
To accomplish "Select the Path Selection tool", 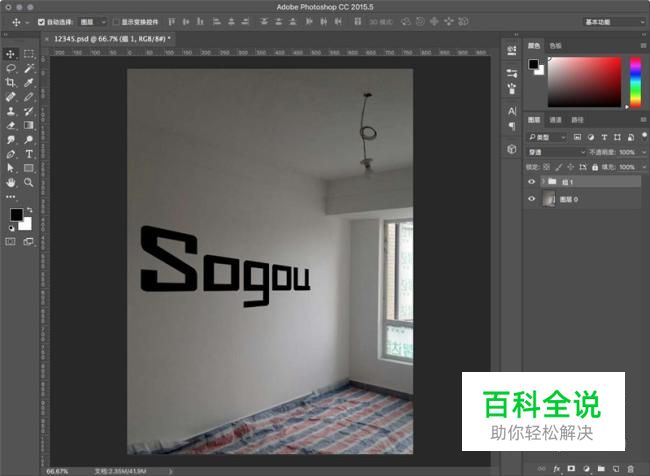I will point(10,168).
